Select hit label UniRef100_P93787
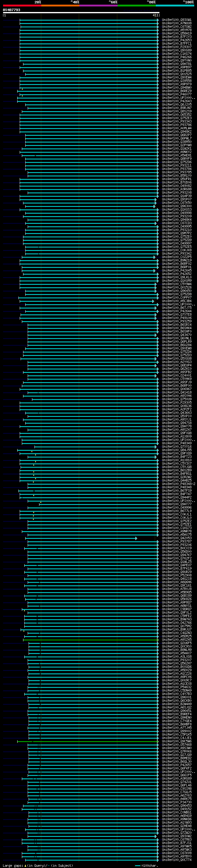197x868 pixels. click(177, 542)
